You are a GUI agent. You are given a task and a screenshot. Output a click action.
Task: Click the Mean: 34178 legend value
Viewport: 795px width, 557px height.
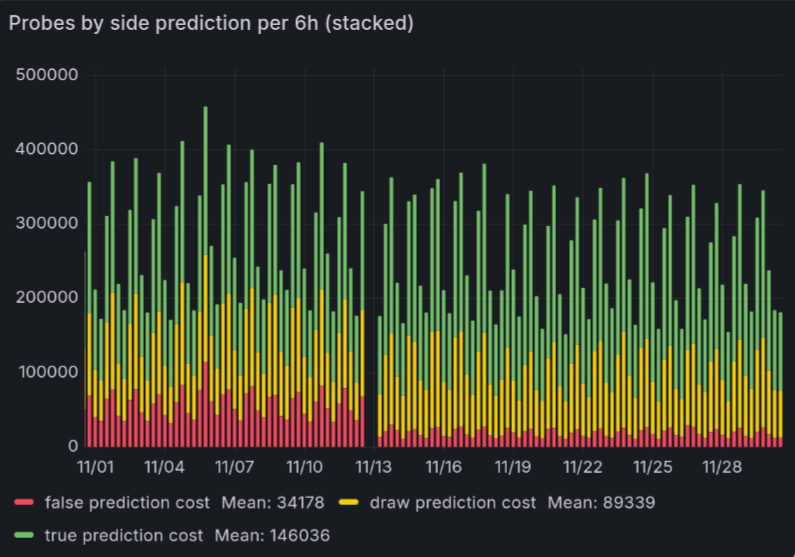click(x=265, y=502)
